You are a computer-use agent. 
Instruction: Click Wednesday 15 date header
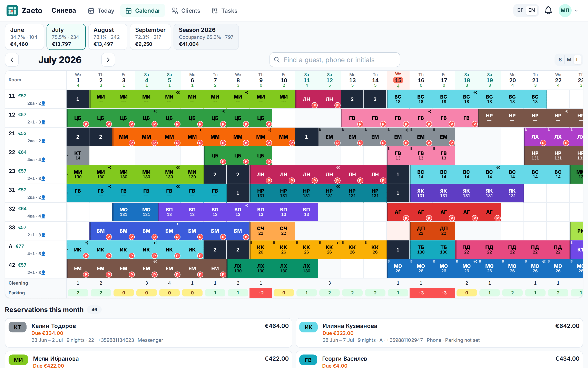coord(398,80)
